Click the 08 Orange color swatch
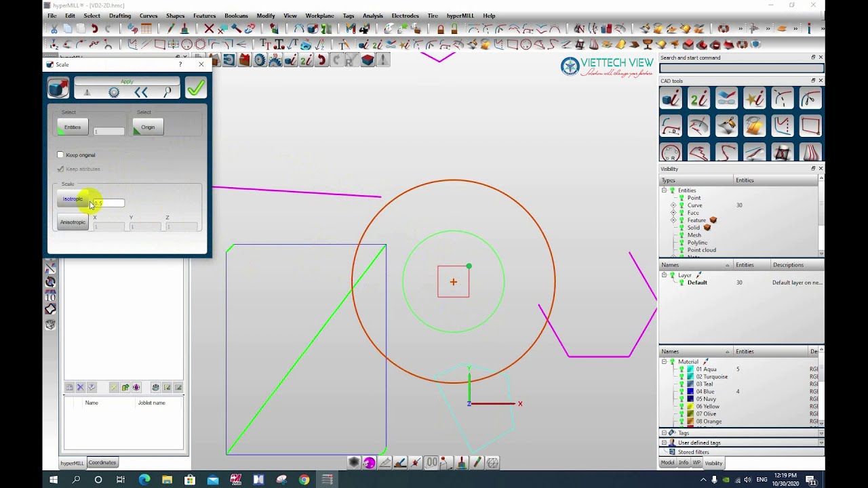 [x=691, y=422]
